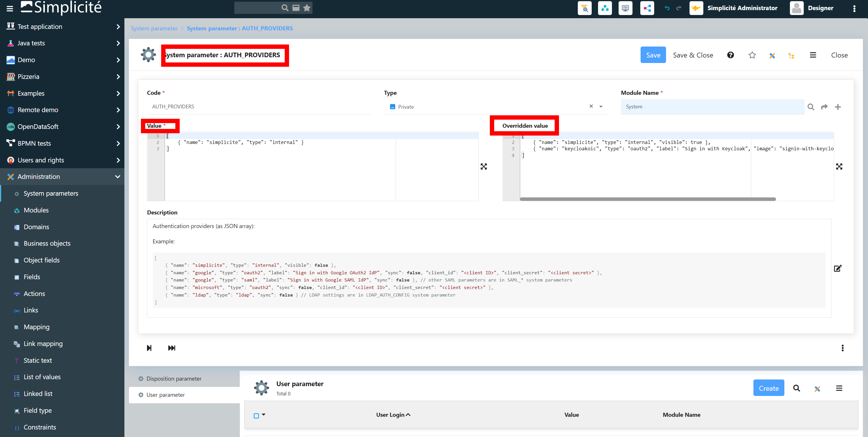Open Business objects menu item
Image resolution: width=868 pixels, height=437 pixels.
pyautogui.click(x=62, y=243)
